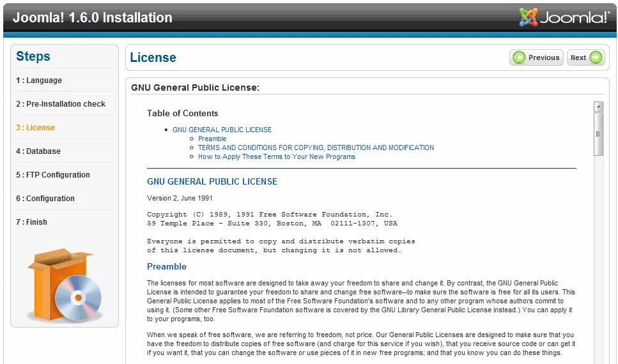The image size is (618, 364).
Task: Click the blue Preamble section heading
Action: pyautogui.click(x=167, y=267)
